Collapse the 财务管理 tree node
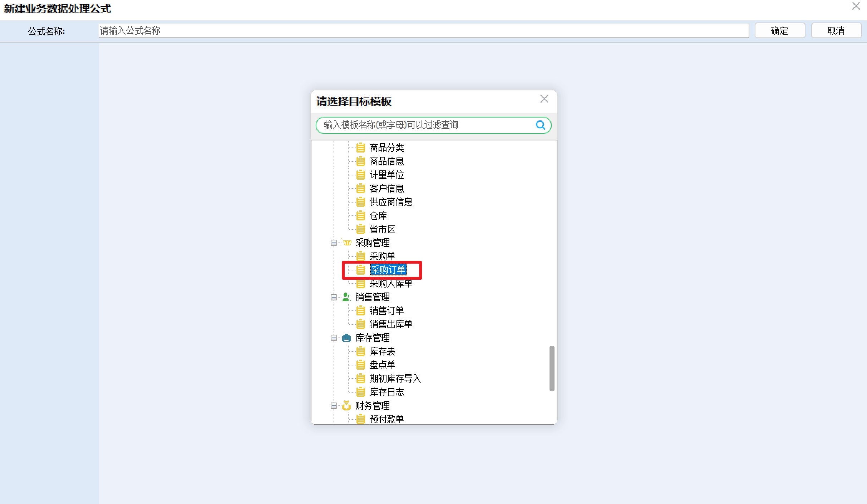The image size is (867, 504). pyautogui.click(x=334, y=406)
